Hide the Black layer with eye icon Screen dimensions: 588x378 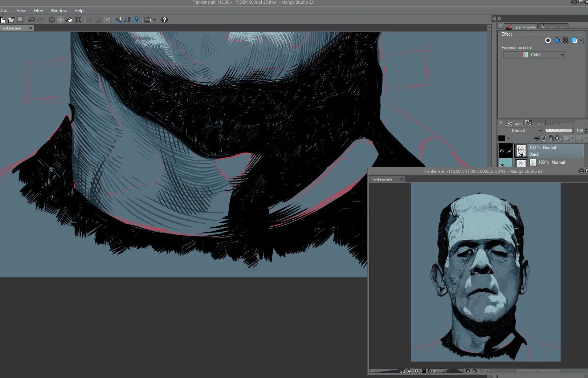tap(502, 151)
